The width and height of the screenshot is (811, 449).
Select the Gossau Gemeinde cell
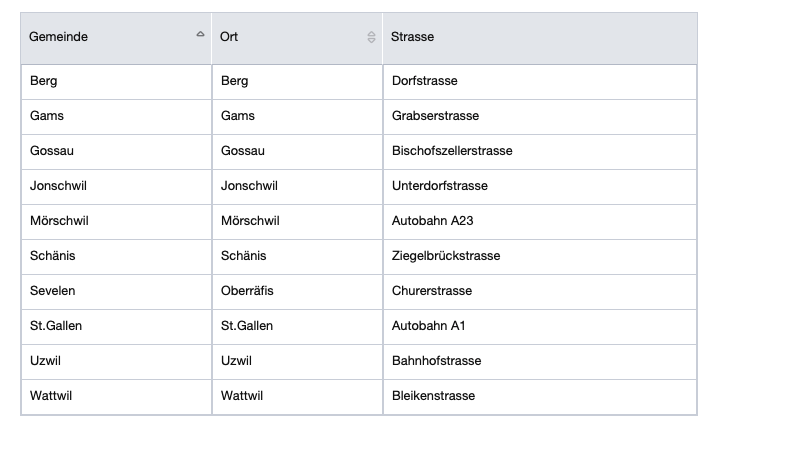(52, 151)
